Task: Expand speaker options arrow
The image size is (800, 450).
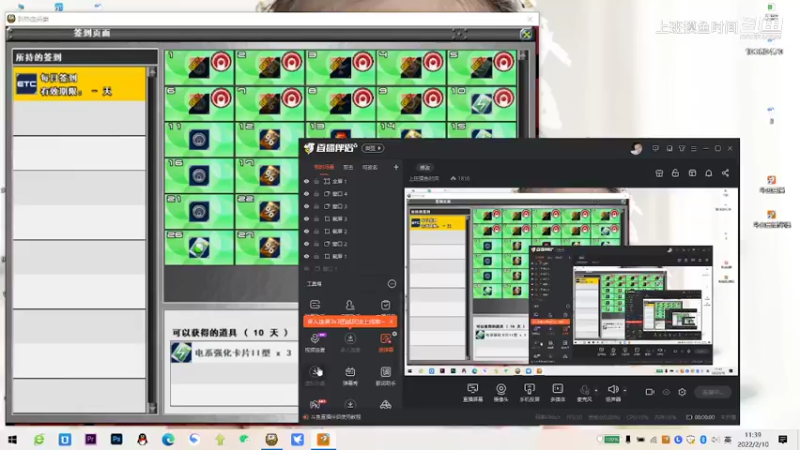Action: point(625,391)
